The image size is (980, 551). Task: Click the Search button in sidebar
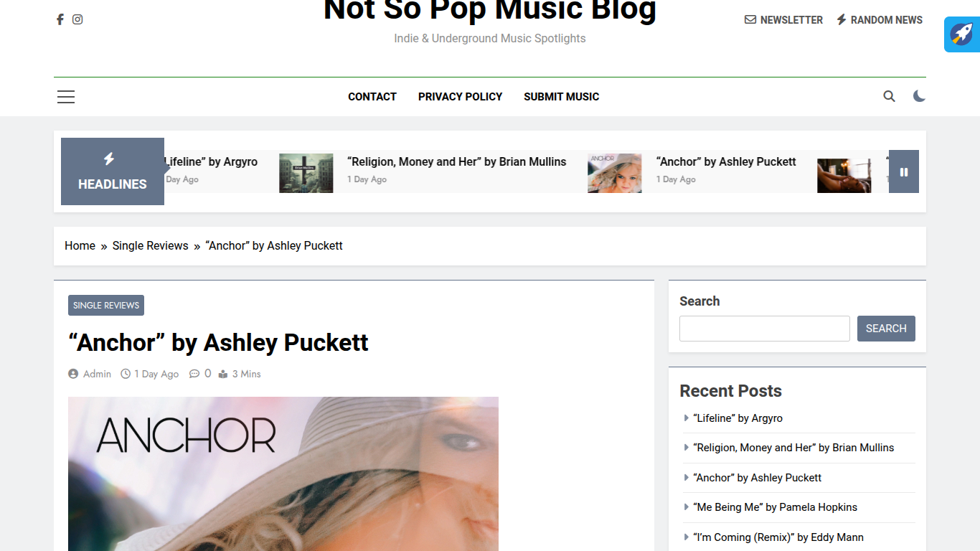tap(886, 329)
